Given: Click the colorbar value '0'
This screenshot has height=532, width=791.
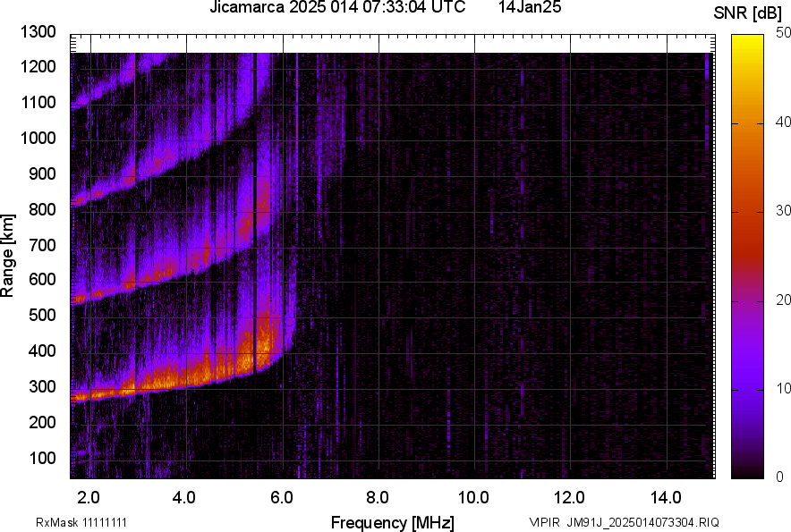Looking at the screenshot, I should point(780,477).
